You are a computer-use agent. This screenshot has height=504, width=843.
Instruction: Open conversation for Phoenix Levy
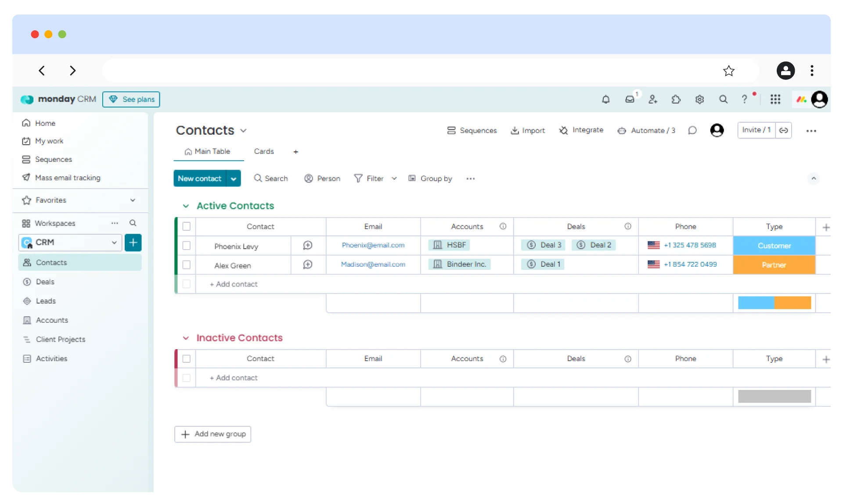[x=308, y=246]
